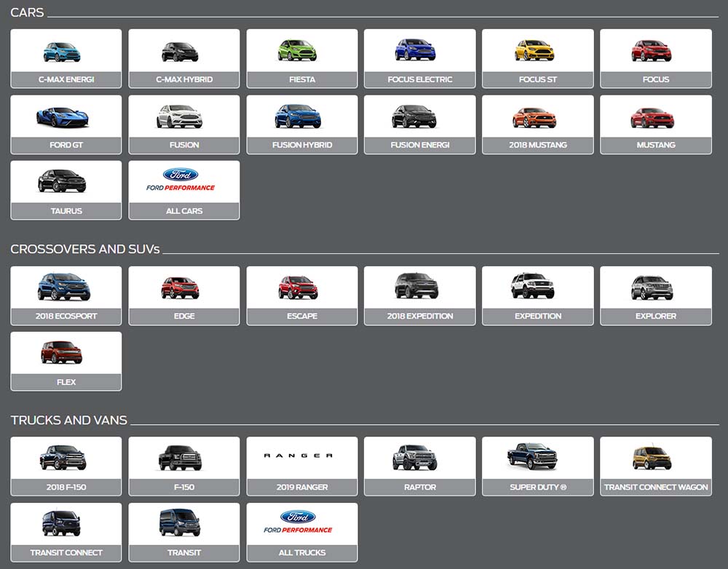The image size is (728, 569).
Task: Select the white Fusion sedan image
Action: point(180,116)
